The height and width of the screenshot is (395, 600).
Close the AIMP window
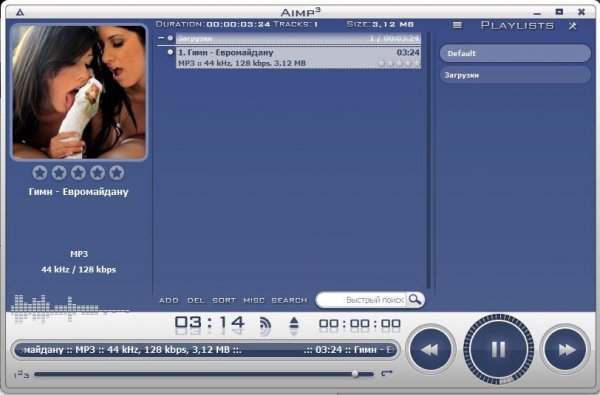pyautogui.click(x=581, y=12)
